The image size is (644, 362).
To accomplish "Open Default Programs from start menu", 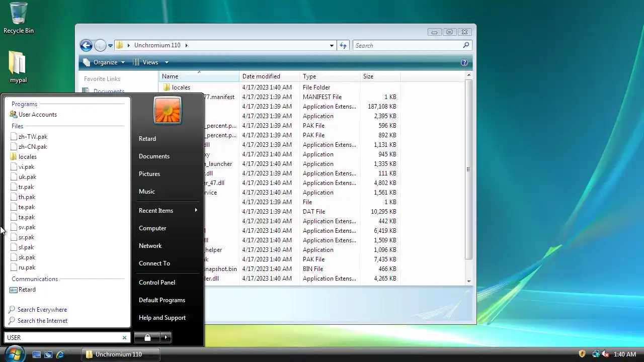I will (162, 300).
